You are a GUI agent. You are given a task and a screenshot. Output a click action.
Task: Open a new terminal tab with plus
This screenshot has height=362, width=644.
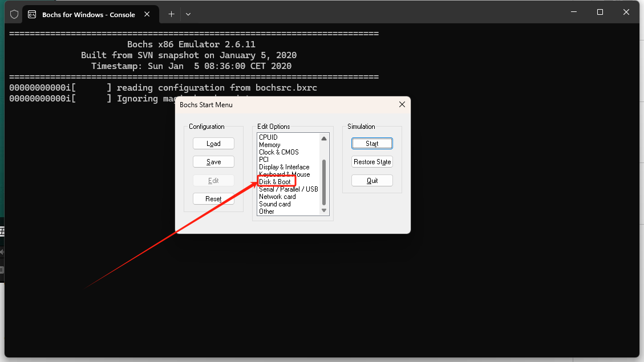pos(171,14)
